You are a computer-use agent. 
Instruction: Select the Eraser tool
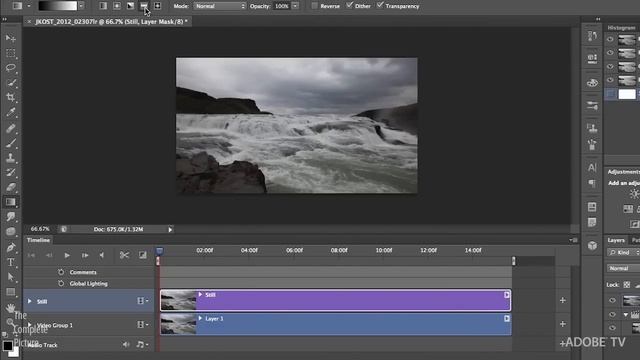(x=11, y=187)
